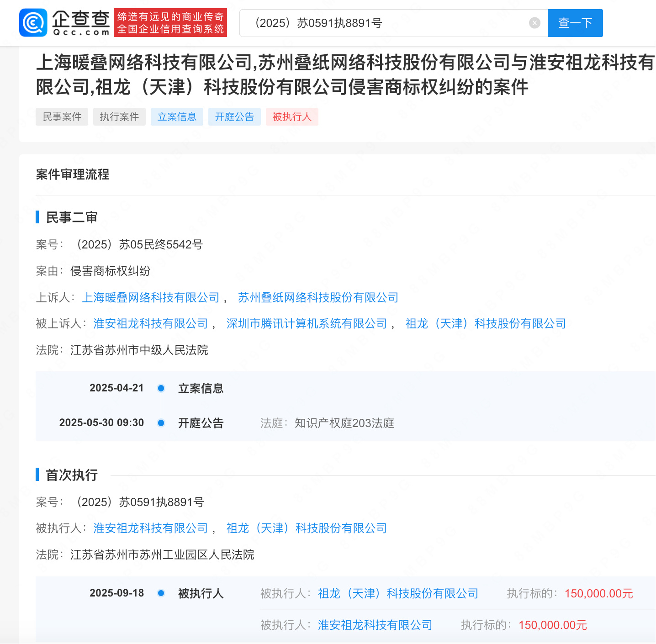Select the 被执行人 red tag
Screen dimensions: 656x644
[292, 117]
